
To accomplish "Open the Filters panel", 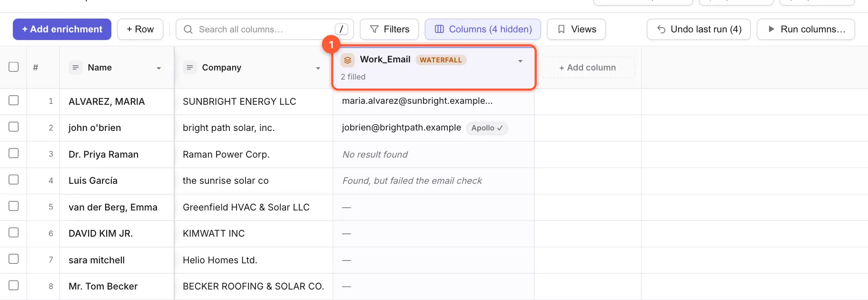I will (x=389, y=29).
